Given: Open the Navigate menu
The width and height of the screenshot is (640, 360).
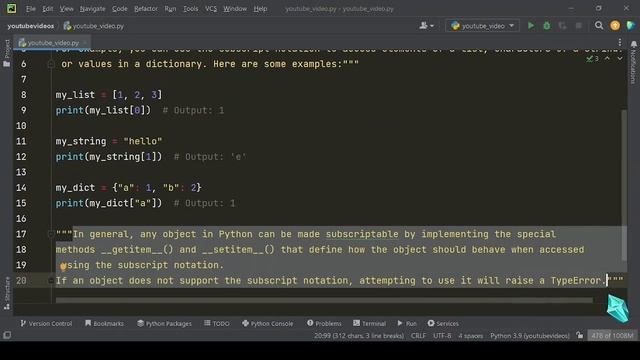Looking at the screenshot, I should pos(92,9).
